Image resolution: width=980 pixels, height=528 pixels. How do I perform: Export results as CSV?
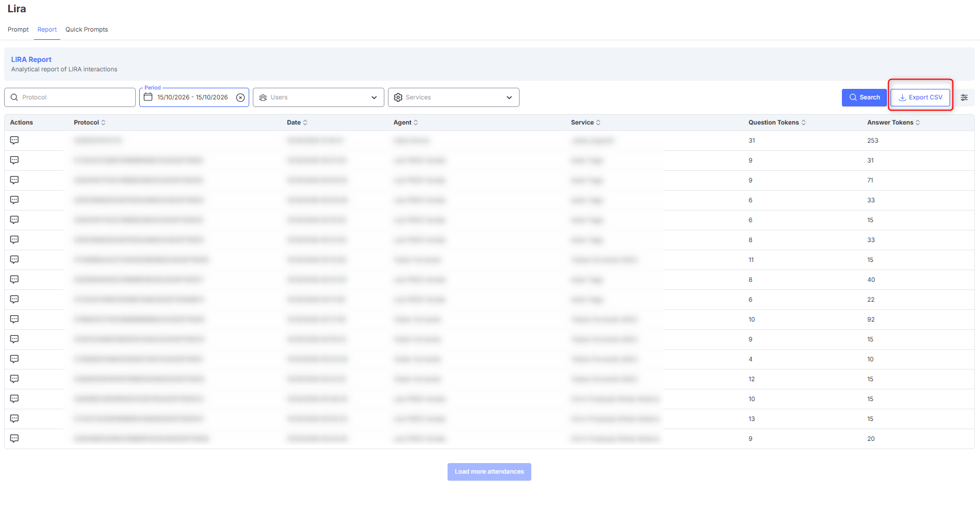coord(920,98)
